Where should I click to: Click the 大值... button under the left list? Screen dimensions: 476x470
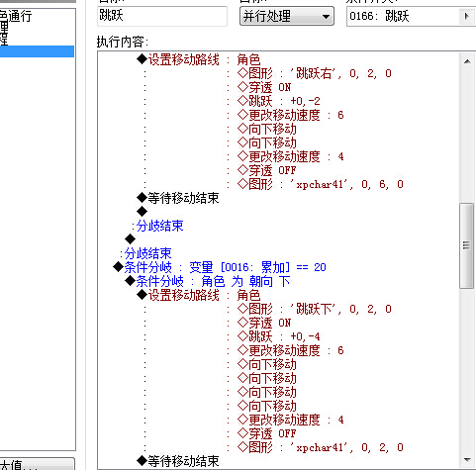coord(37,465)
